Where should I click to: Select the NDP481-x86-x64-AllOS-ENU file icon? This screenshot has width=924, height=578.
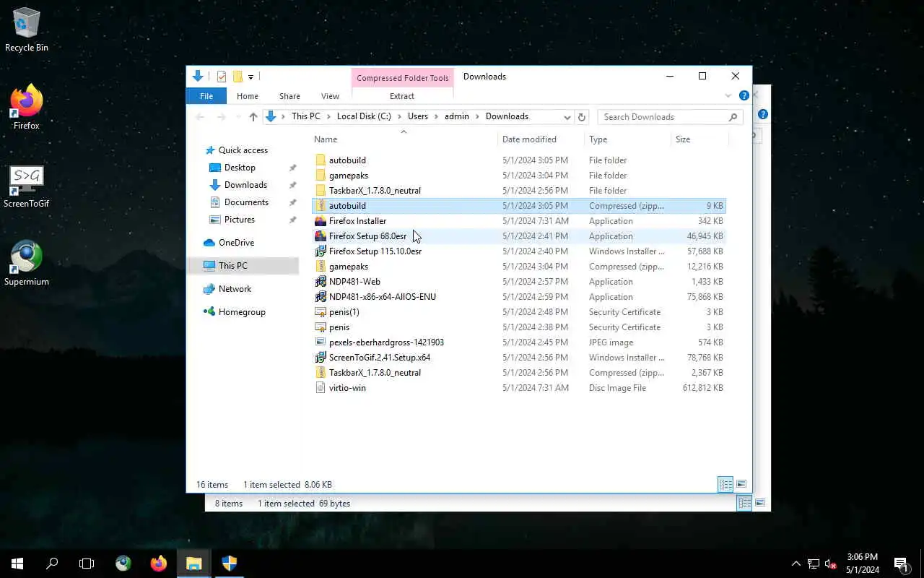coord(321,297)
